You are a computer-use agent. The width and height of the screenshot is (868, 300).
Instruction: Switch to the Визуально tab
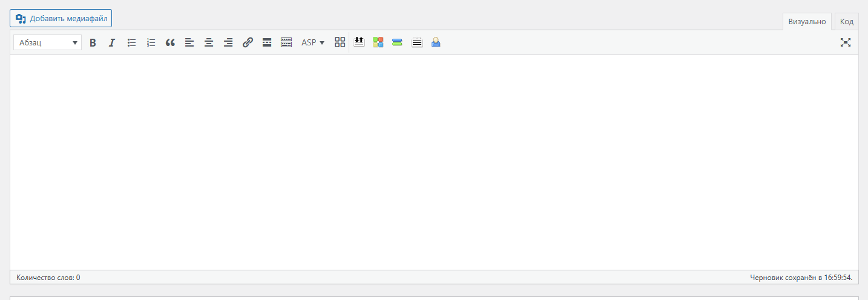[x=807, y=22]
